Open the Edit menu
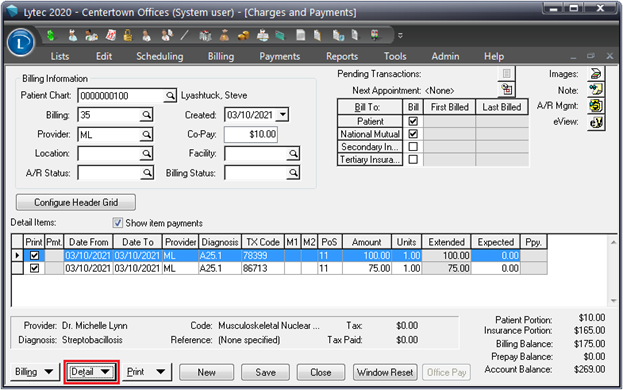The image size is (623, 390). (x=104, y=56)
